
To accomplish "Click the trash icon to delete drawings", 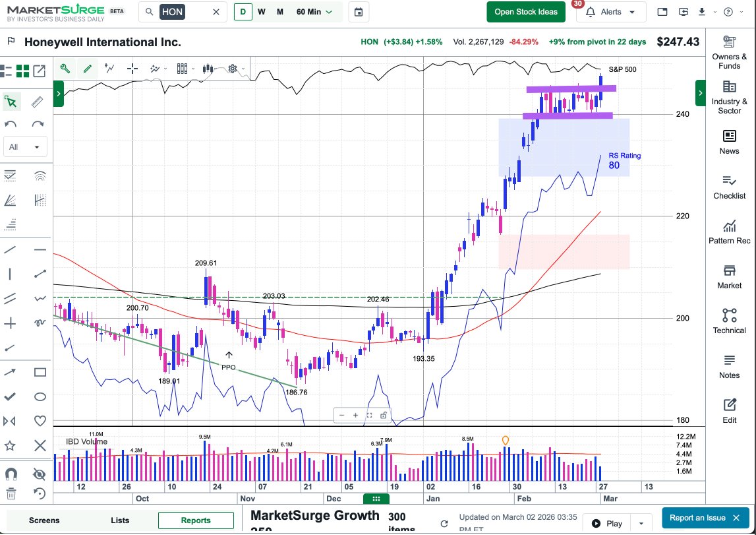I will coord(11,493).
